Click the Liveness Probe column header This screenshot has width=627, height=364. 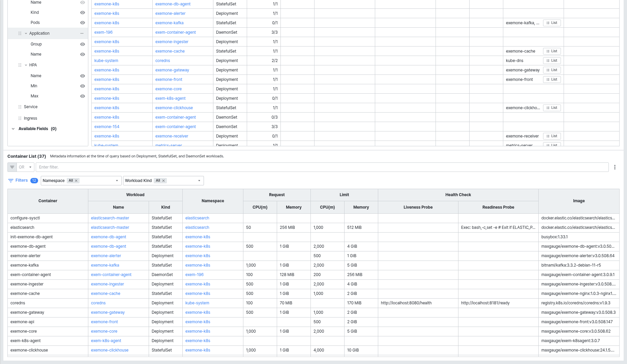418,207
